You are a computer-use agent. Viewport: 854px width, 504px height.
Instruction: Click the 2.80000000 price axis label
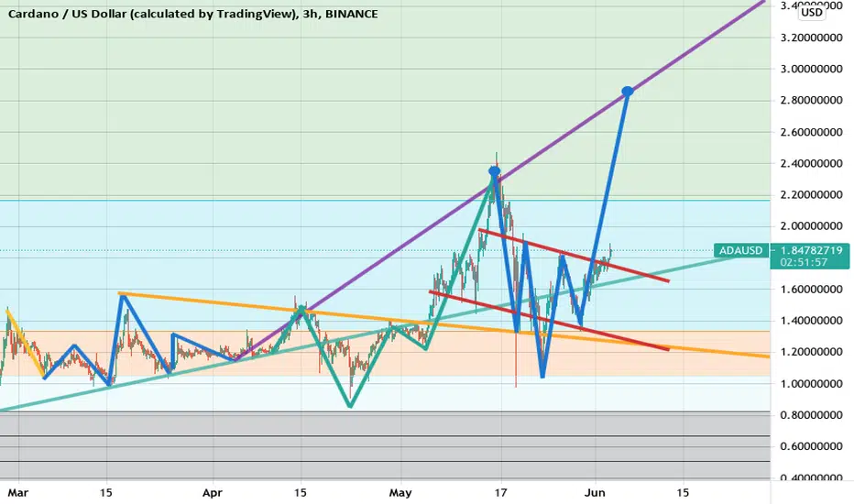[x=812, y=100]
